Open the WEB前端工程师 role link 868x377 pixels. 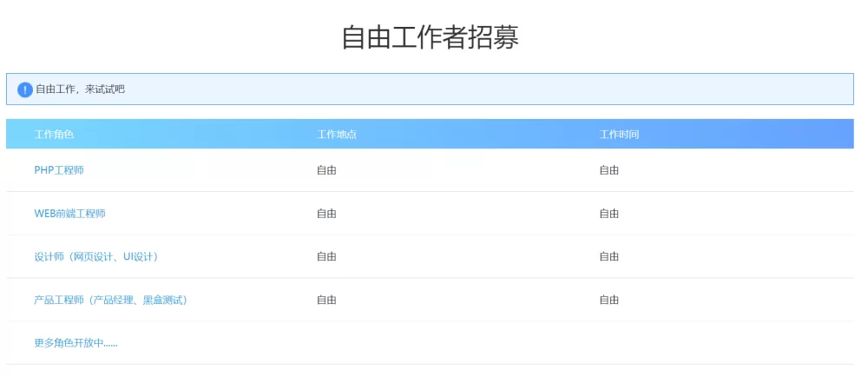click(69, 214)
